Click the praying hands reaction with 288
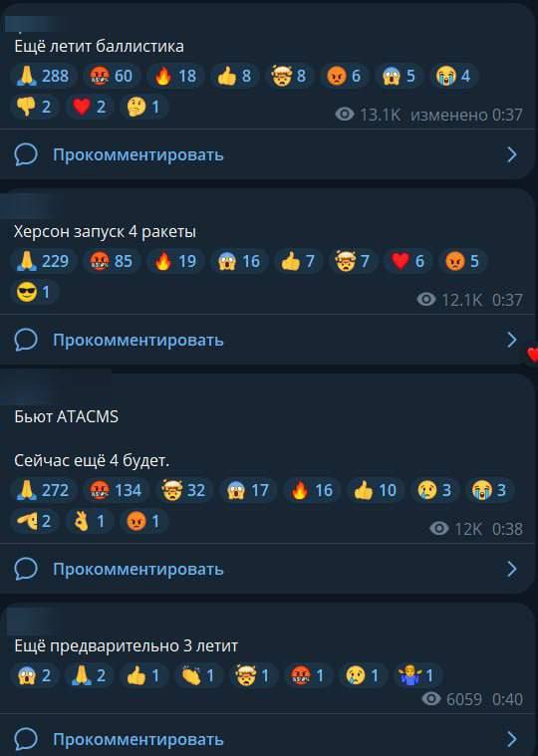Viewport: 538px width, 756px height. coord(44,76)
